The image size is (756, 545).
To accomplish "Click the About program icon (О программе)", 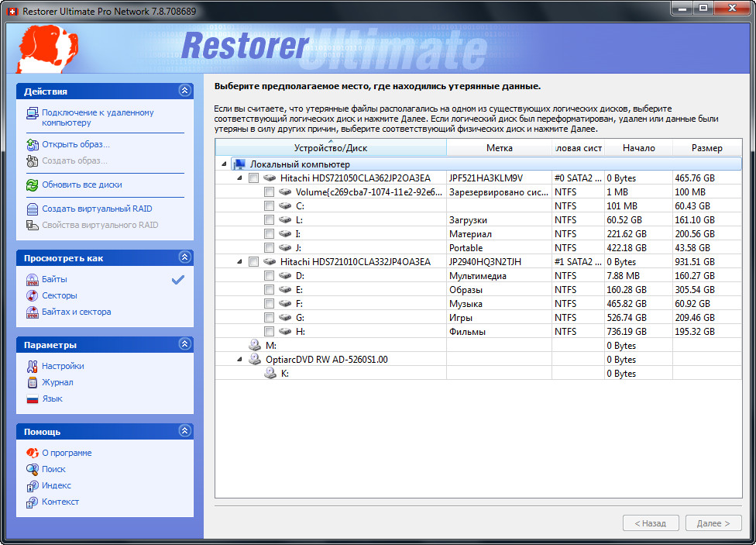I will tap(33, 454).
